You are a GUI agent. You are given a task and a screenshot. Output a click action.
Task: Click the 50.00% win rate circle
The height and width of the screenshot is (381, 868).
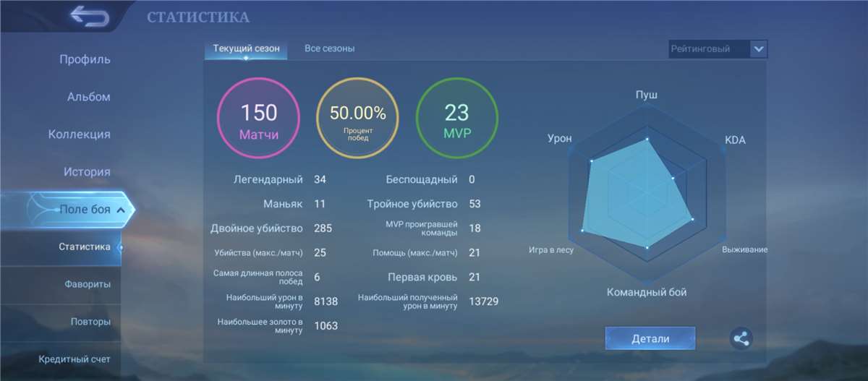(x=358, y=119)
